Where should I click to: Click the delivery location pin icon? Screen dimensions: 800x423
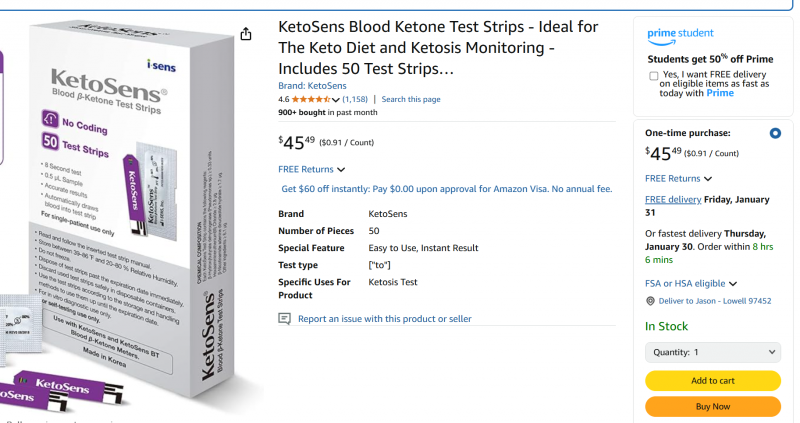tap(650, 300)
